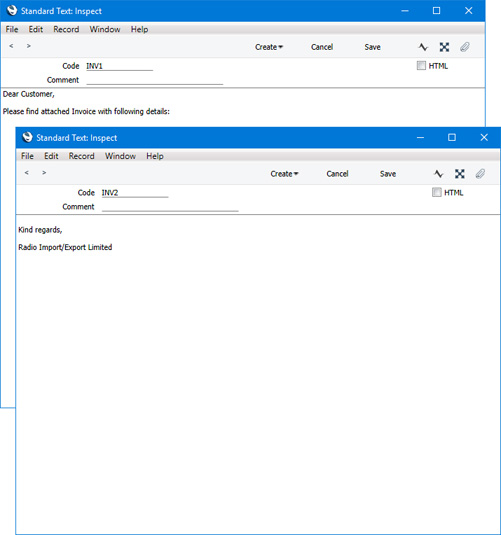This screenshot has height=535, width=501.
Task: Open the Edit menu in INV1 window
Action: (x=36, y=29)
